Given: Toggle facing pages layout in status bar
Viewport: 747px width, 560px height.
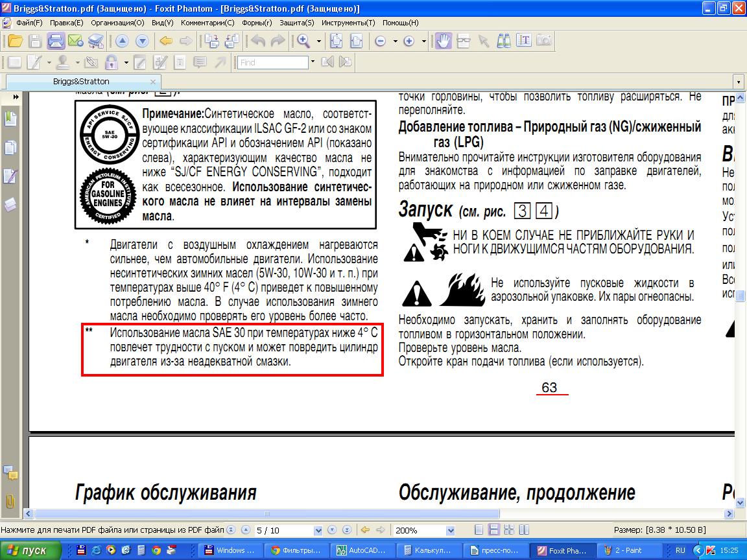Looking at the screenshot, I should [x=508, y=530].
